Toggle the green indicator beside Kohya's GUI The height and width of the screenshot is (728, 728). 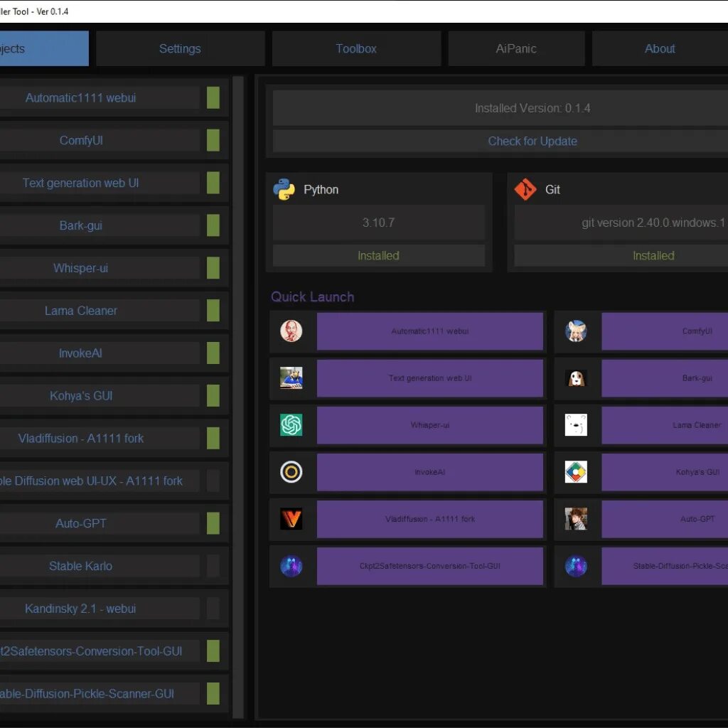tap(213, 395)
